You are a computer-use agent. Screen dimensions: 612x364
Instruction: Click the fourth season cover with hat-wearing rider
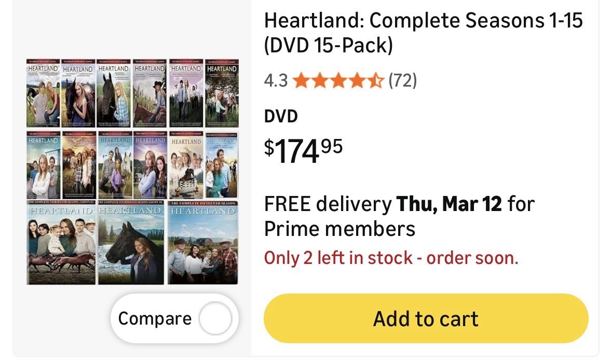pyautogui.click(x=149, y=94)
